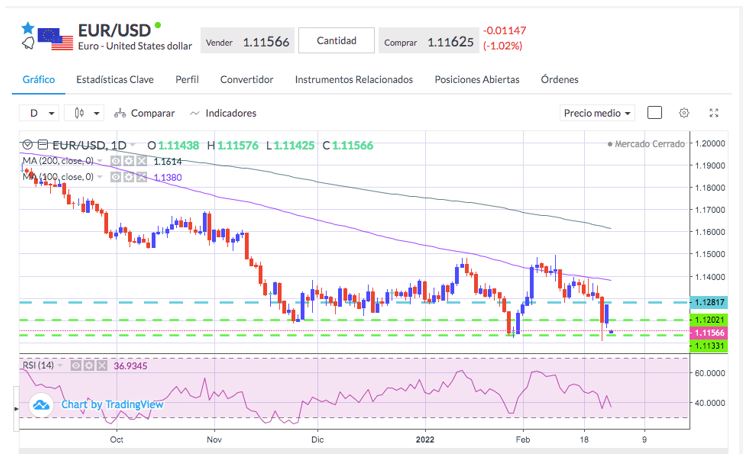Open the Precio medio dropdown
This screenshot has height=463, width=746.
[597, 113]
